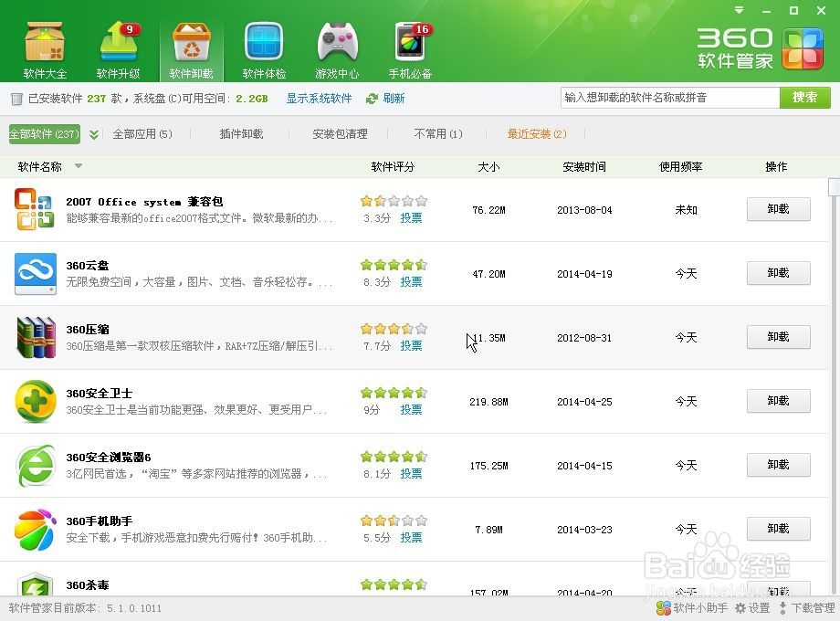The width and height of the screenshot is (840, 621).
Task: Vote via 投票 for 360手机助手
Action: click(x=411, y=537)
